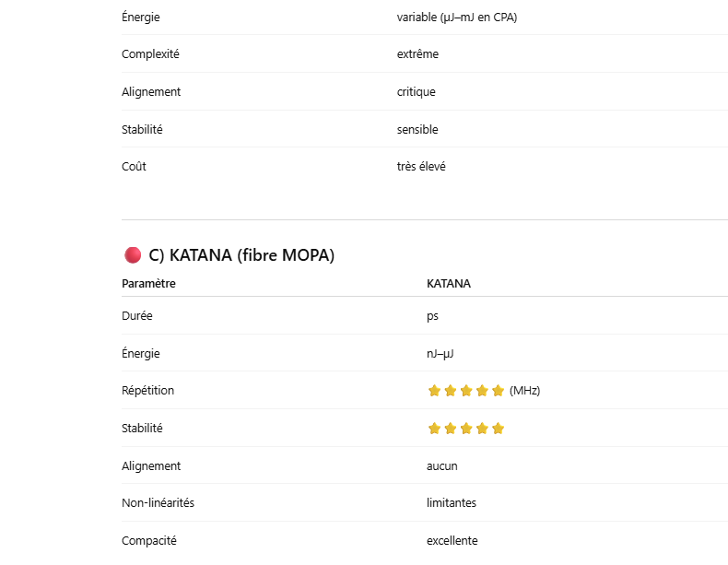Click the "Durée" row label
This screenshot has width=728, height=565.
click(136, 316)
